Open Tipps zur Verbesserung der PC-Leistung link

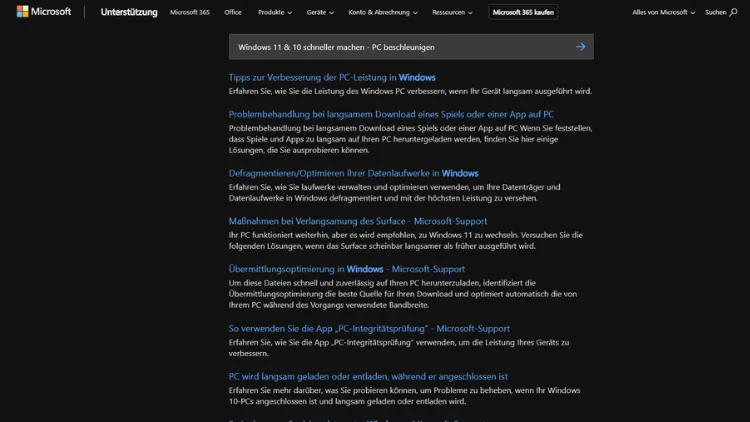332,77
